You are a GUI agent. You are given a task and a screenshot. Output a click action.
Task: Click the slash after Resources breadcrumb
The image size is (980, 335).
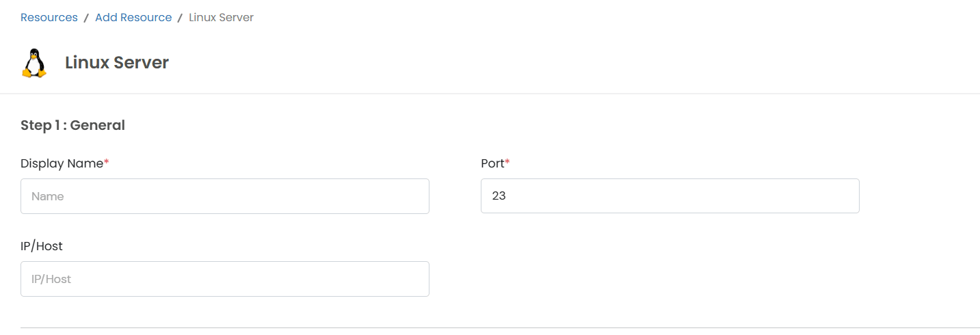tap(86, 18)
